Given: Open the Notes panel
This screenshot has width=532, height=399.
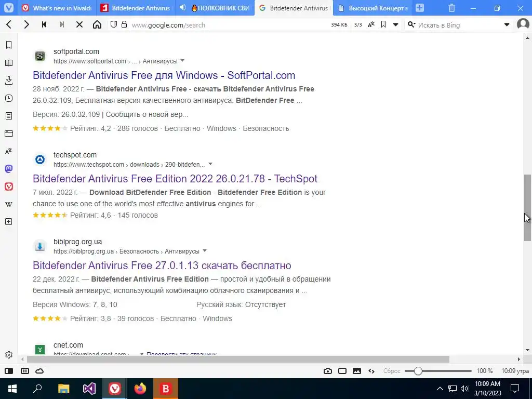Looking at the screenshot, I should point(9,116).
